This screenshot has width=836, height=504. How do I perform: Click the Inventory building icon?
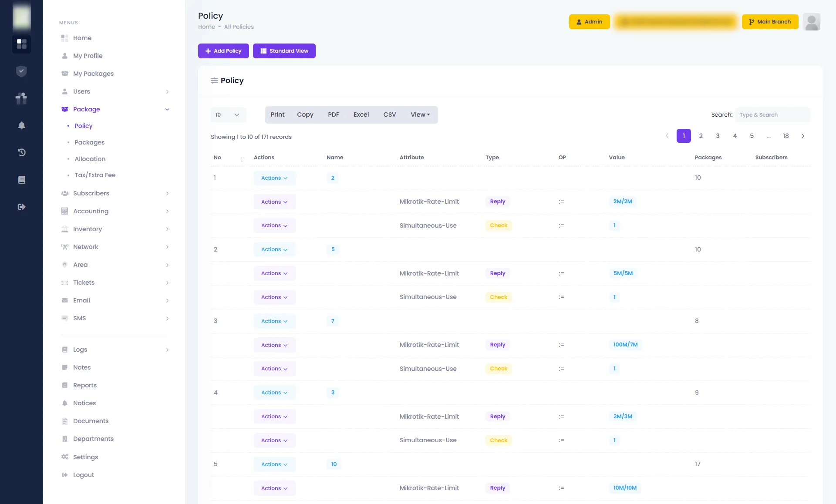point(65,229)
